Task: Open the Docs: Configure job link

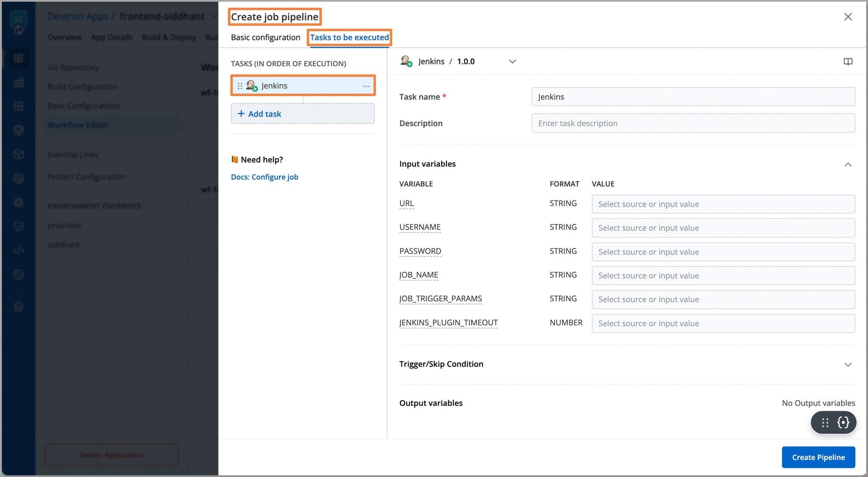Action: [264, 177]
